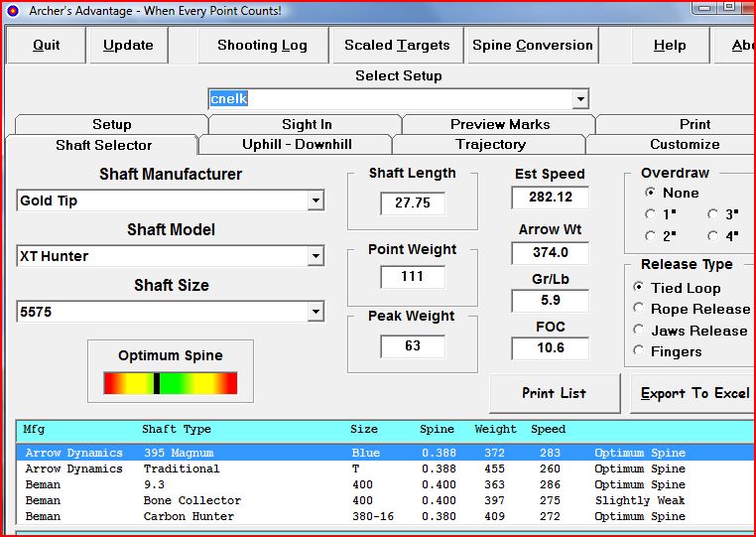Click Print List button

click(x=555, y=393)
